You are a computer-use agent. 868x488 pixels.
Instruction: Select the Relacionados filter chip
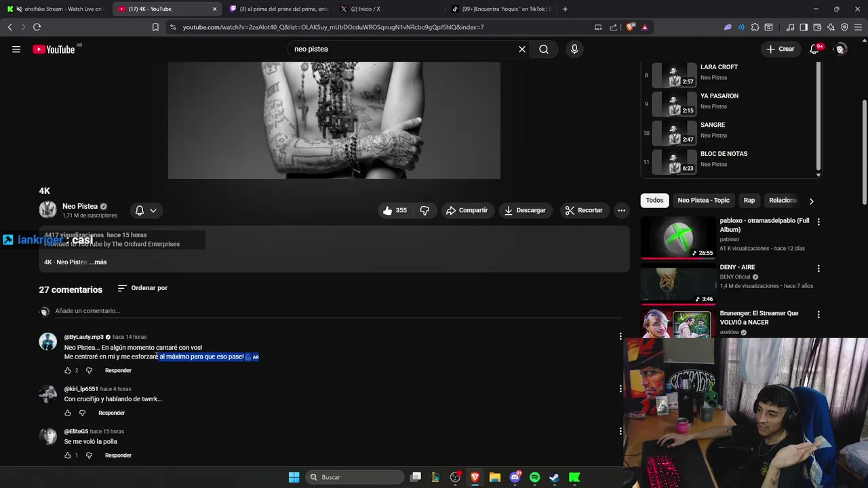pos(783,201)
